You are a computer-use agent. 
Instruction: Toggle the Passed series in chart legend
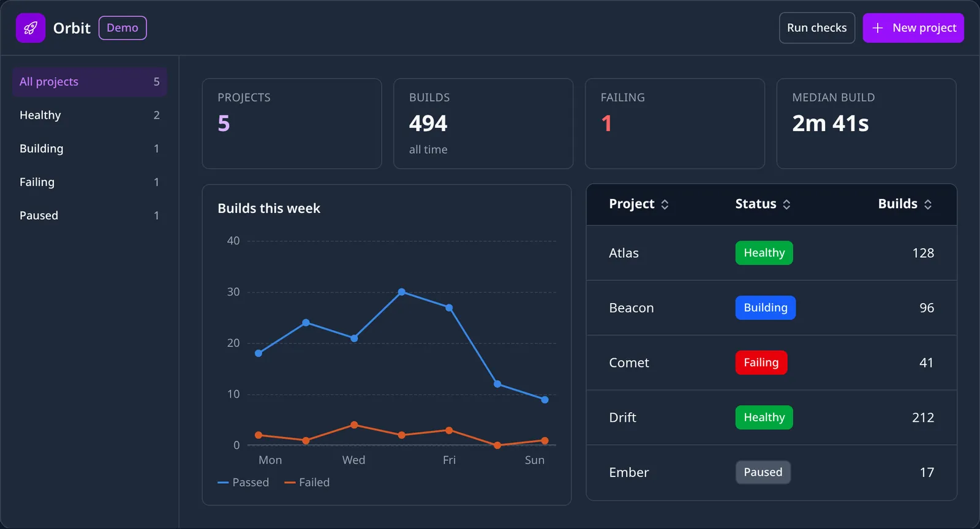pyautogui.click(x=243, y=482)
